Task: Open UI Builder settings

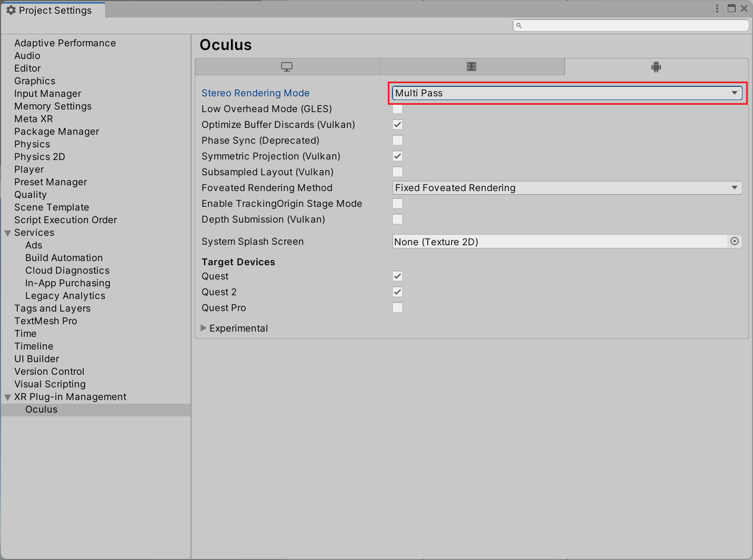Action: pos(37,359)
